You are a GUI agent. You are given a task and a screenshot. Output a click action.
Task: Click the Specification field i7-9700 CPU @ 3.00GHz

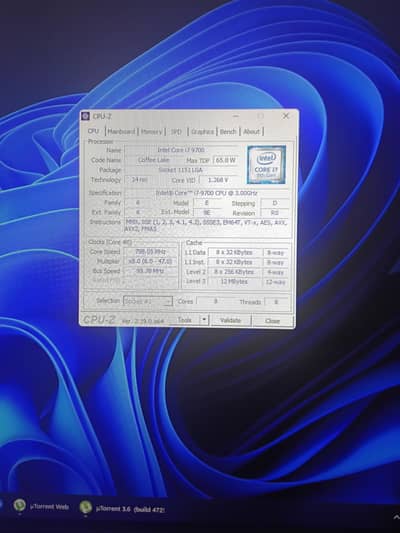tap(207, 193)
